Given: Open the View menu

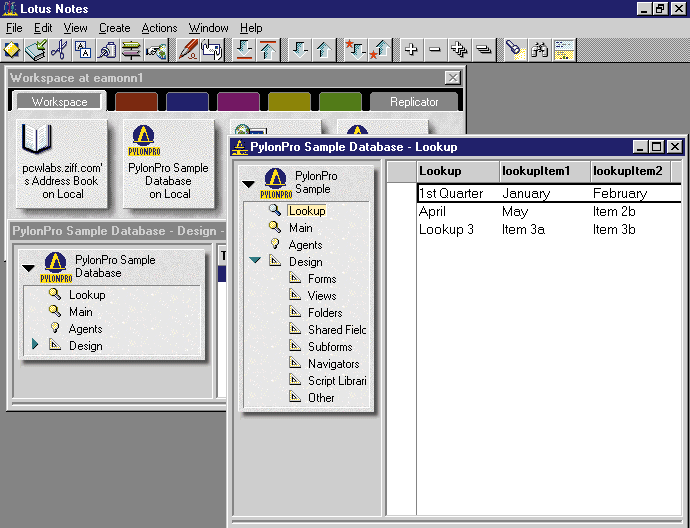Looking at the screenshot, I should [75, 28].
